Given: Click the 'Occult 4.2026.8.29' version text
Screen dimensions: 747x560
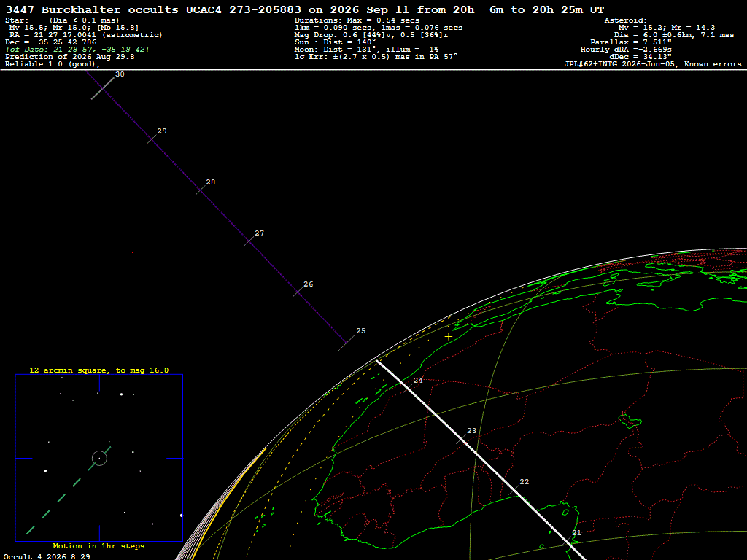Looking at the screenshot, I should 47,556.
